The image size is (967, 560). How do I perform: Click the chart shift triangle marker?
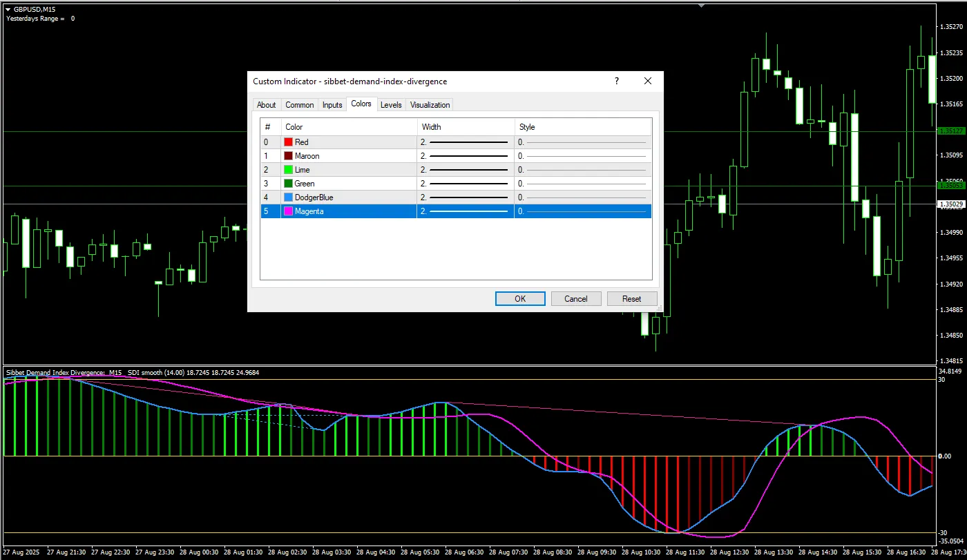click(702, 4)
